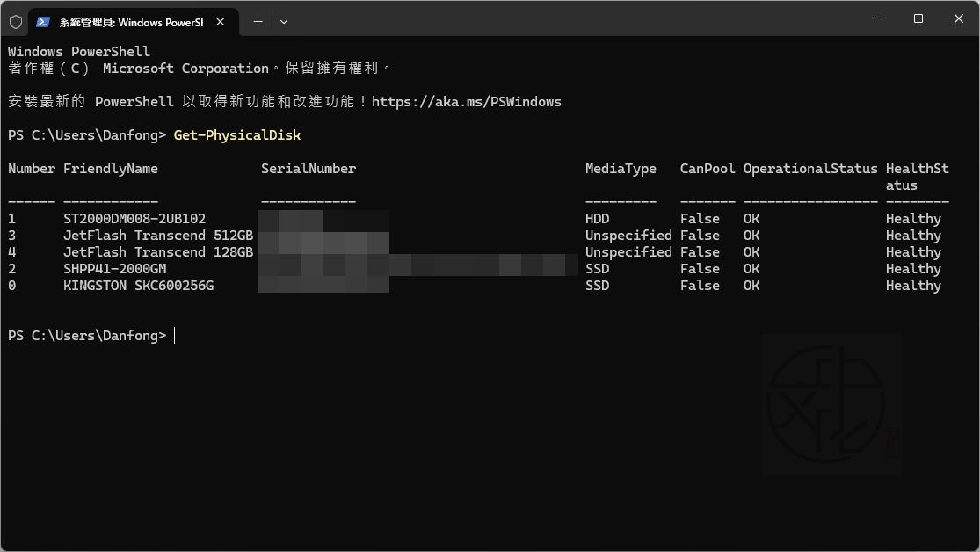Screen dimensions: 980x552
Task: Click the watermark logo in the terminal
Action: 831,404
